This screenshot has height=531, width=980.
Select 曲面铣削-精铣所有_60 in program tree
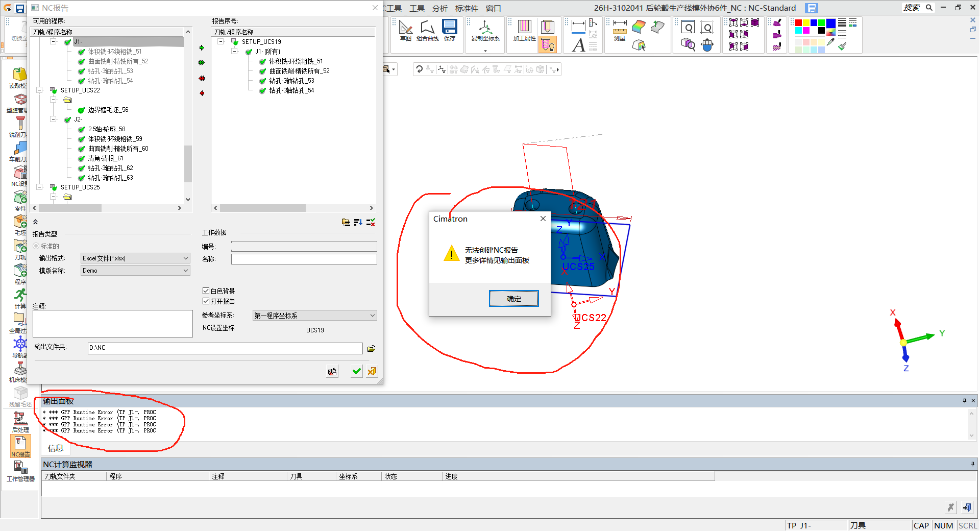coord(118,149)
